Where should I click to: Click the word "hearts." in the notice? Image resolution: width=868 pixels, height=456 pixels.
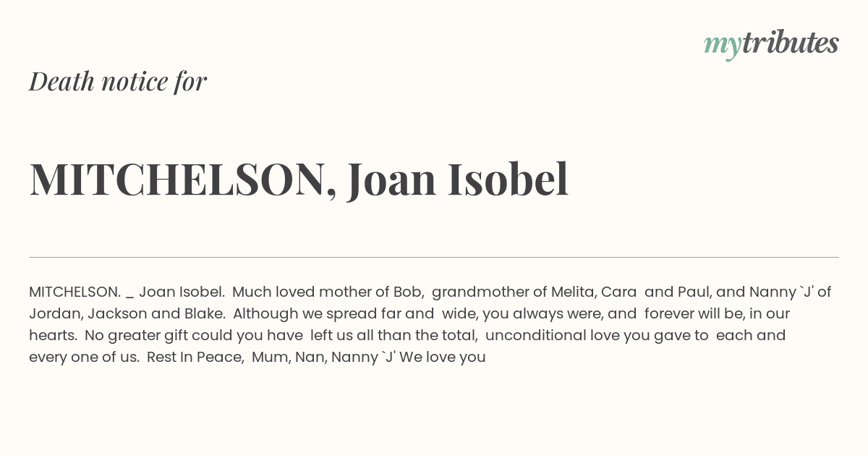[53, 335]
